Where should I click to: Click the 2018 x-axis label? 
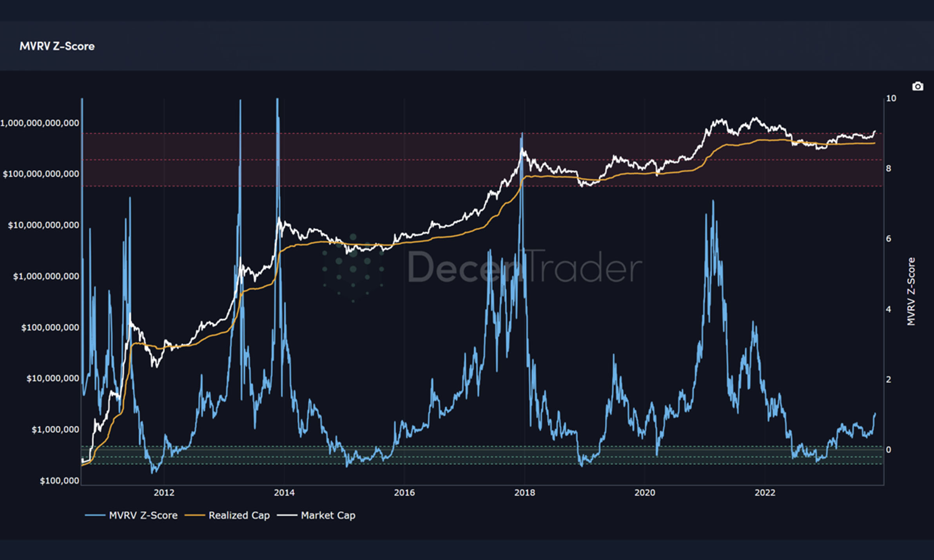point(524,493)
